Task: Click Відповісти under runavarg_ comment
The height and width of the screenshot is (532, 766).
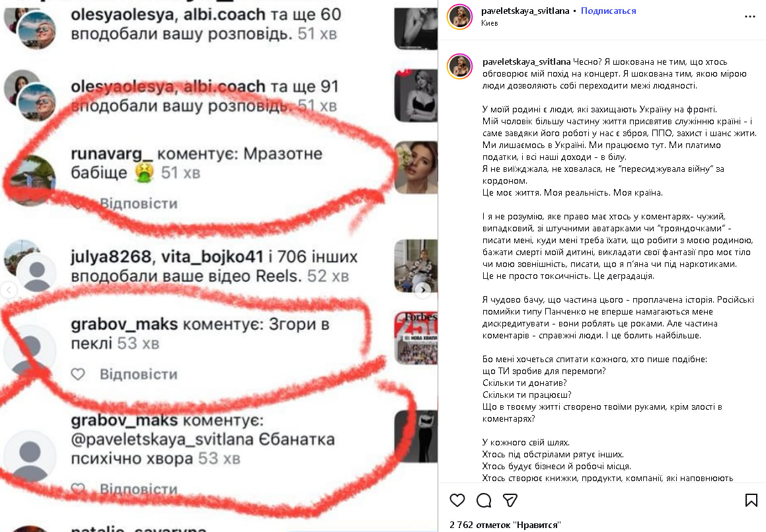Action: 138,204
